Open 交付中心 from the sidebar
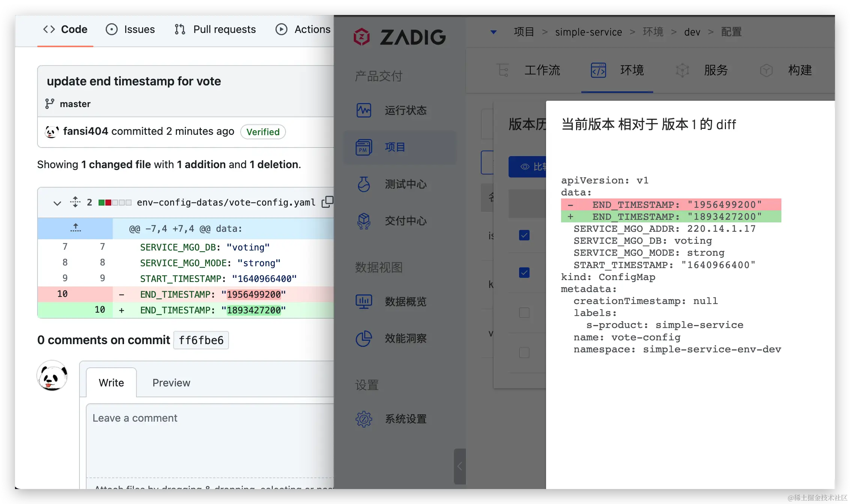850x504 pixels. [364, 221]
